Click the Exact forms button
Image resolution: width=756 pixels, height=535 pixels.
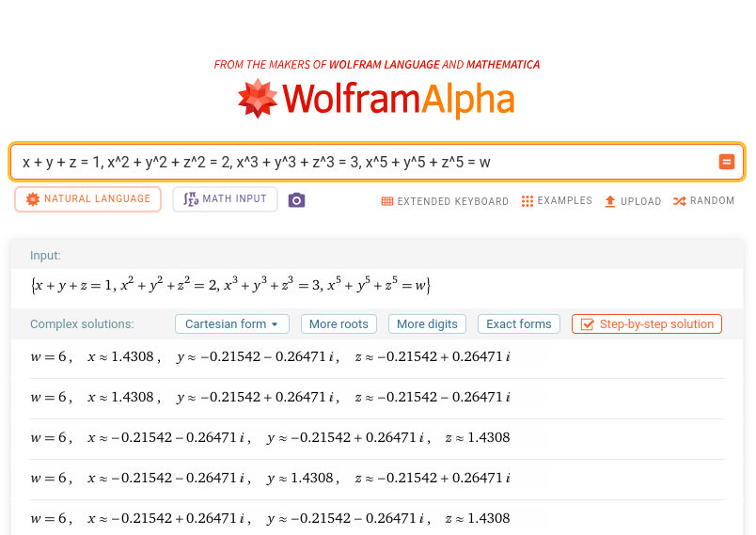[x=519, y=323]
